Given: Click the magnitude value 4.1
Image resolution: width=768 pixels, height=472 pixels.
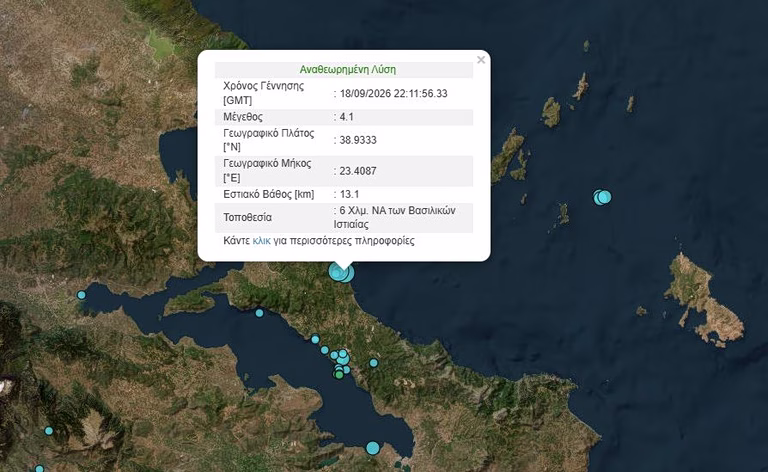Looking at the screenshot, I should [347, 117].
